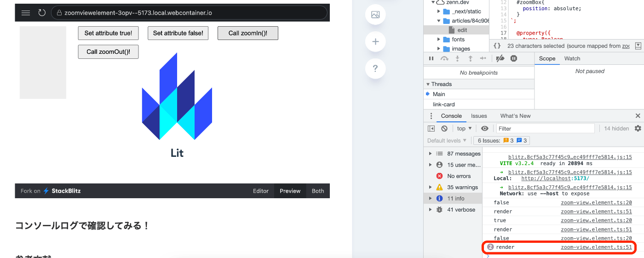Click the preview URL address bar

pos(189,13)
